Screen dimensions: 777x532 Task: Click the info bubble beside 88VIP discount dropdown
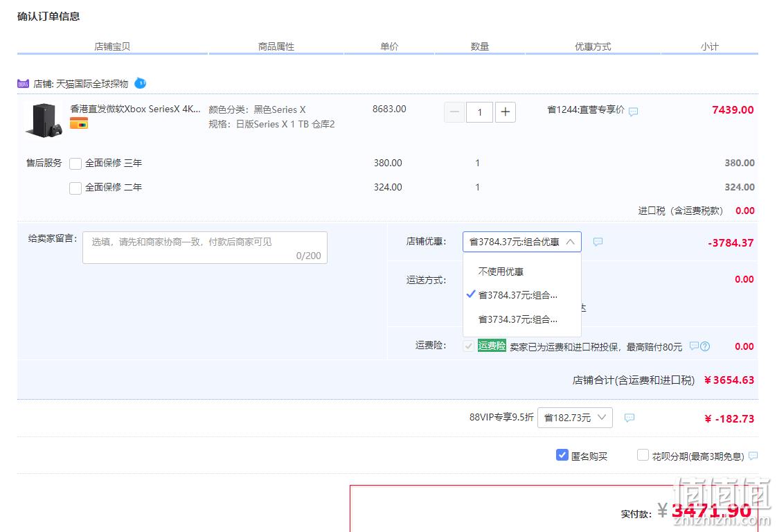click(629, 418)
